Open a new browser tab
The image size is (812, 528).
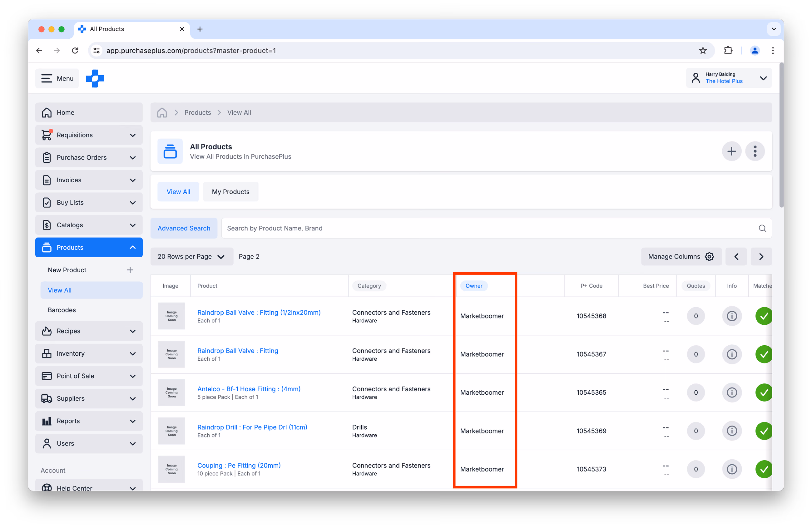[x=200, y=29]
